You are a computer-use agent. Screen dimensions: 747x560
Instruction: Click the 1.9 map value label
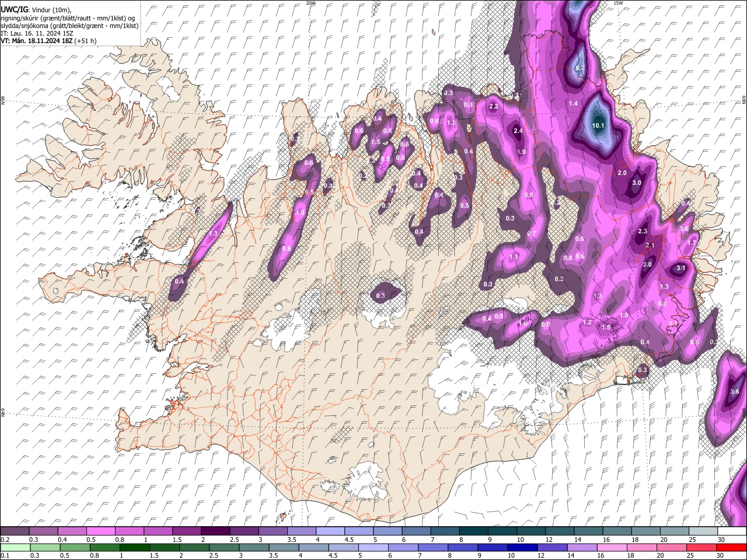point(522,152)
